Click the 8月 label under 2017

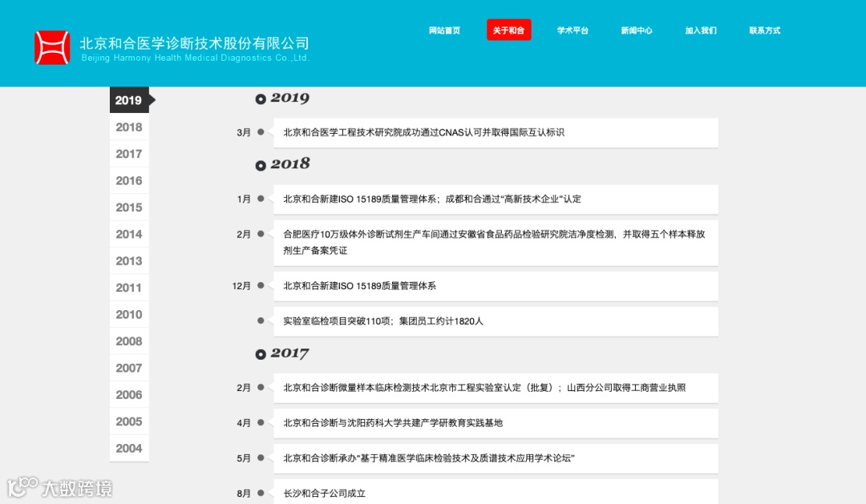coord(244,494)
